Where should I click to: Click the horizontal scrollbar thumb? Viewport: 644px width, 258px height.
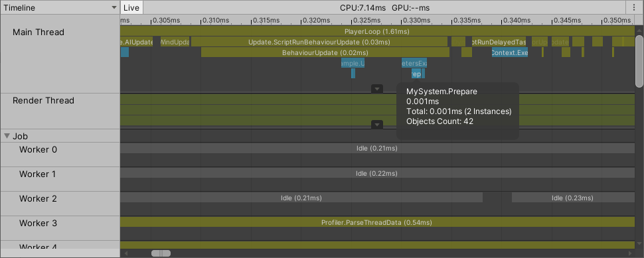click(161, 253)
